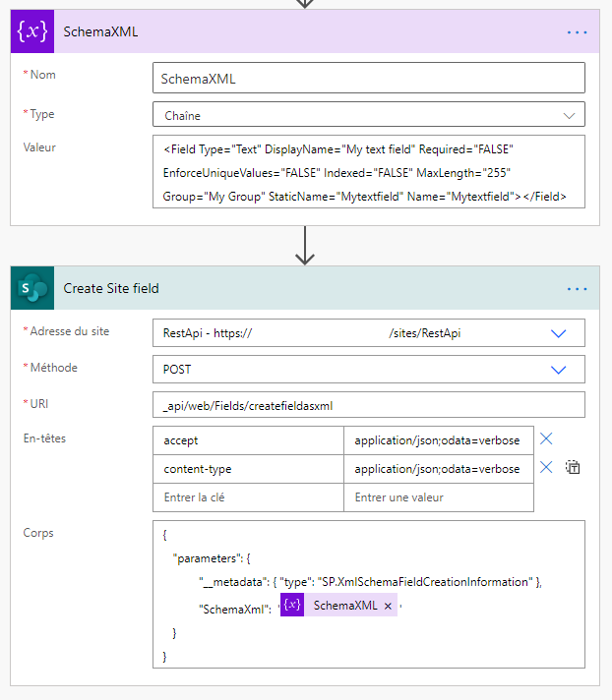
Task: Click the Adresse du site label
Action: click(x=69, y=331)
